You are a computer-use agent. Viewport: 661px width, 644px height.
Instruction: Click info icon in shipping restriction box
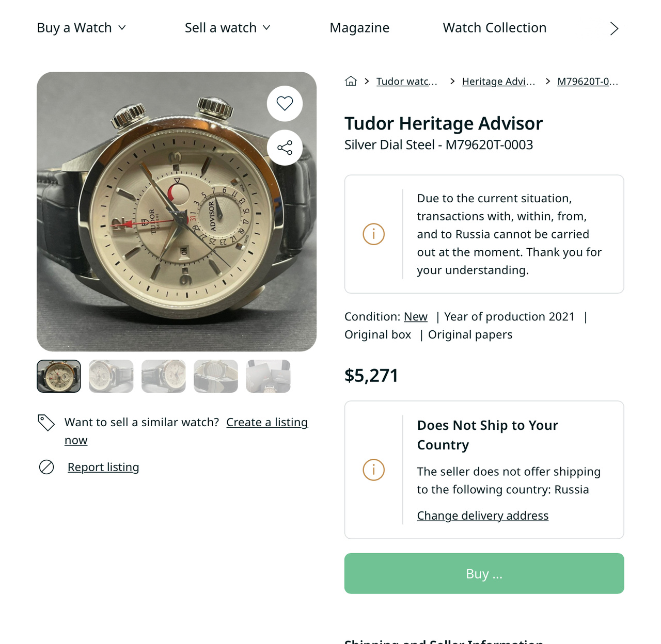(x=373, y=470)
